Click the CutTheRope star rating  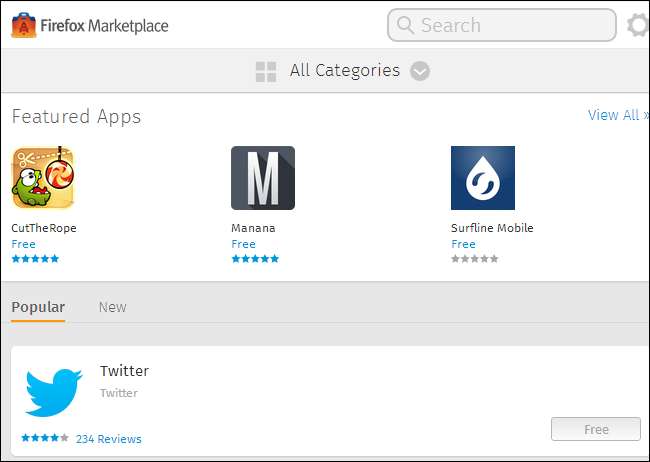point(35,259)
